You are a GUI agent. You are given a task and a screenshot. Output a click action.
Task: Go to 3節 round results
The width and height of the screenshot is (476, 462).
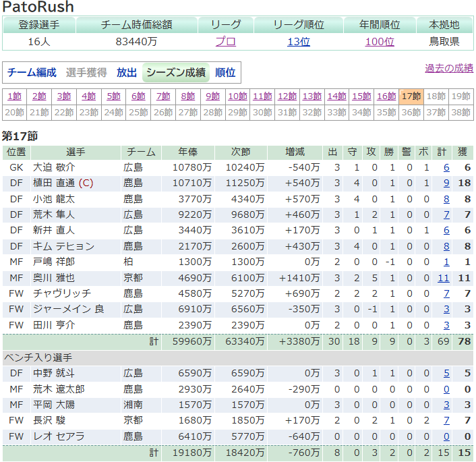click(x=64, y=96)
